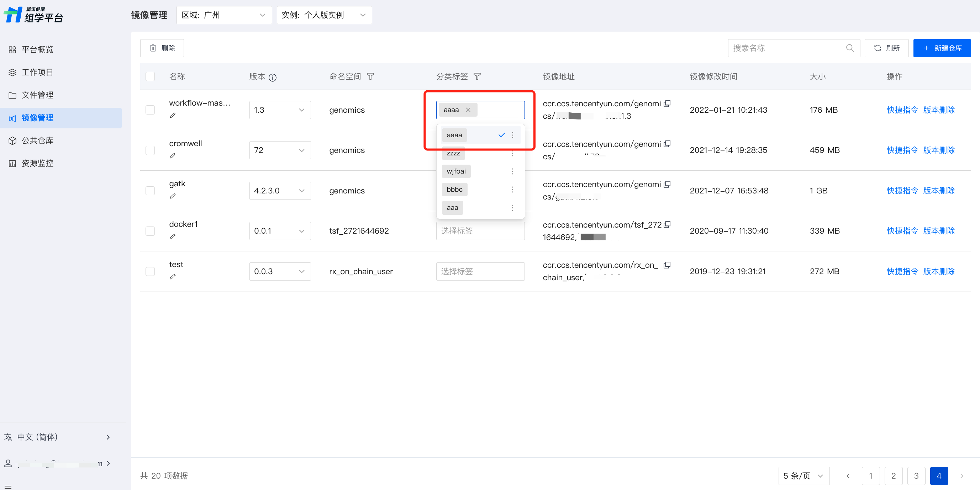Tick the checkbox for the gatk row
The height and width of the screenshot is (490, 980).
150,191
